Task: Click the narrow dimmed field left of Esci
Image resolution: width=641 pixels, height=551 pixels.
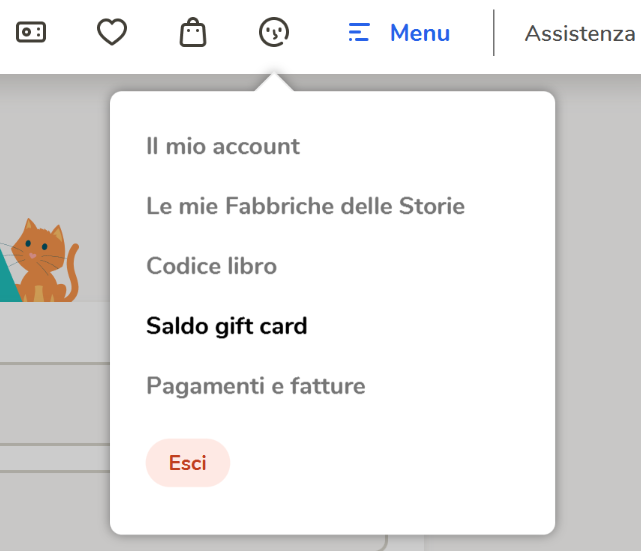Action: 55,458
